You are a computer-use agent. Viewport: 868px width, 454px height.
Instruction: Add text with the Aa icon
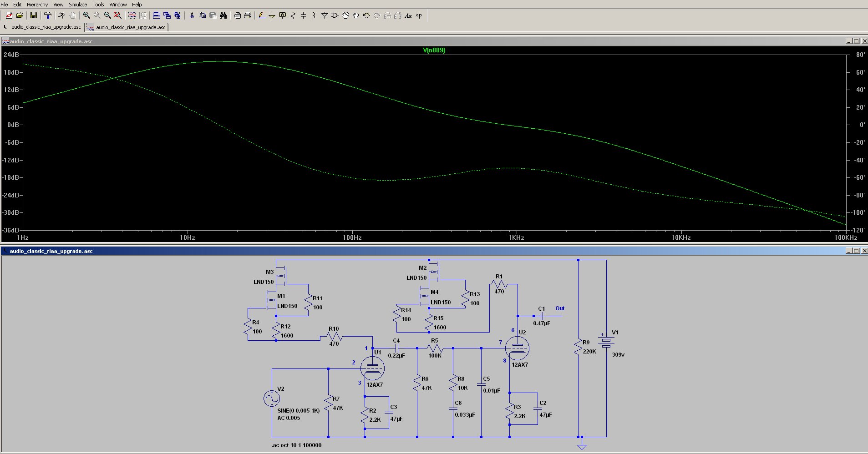pyautogui.click(x=408, y=15)
